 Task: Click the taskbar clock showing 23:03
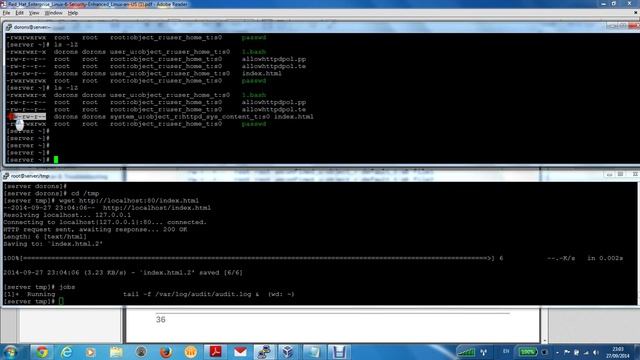click(x=618, y=352)
